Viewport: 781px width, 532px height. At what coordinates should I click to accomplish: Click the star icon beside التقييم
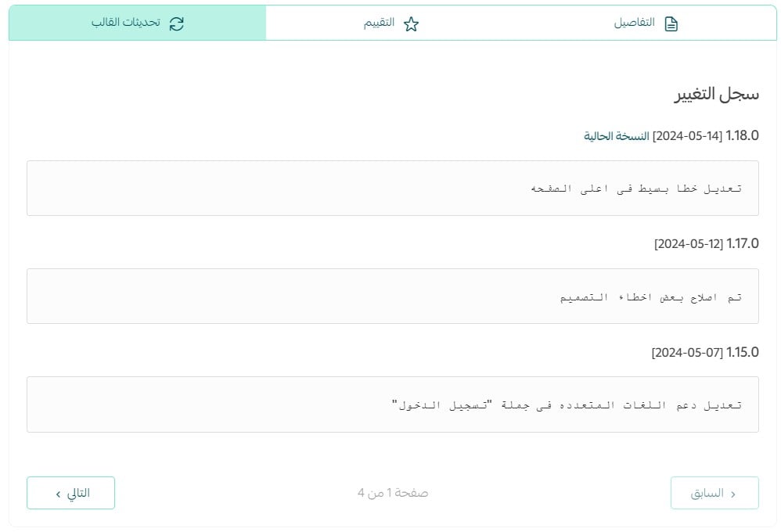pos(411,23)
